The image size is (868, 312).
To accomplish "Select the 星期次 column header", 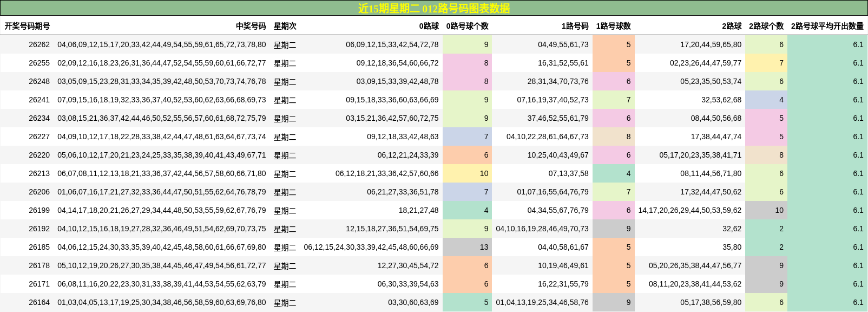I will click(x=285, y=26).
